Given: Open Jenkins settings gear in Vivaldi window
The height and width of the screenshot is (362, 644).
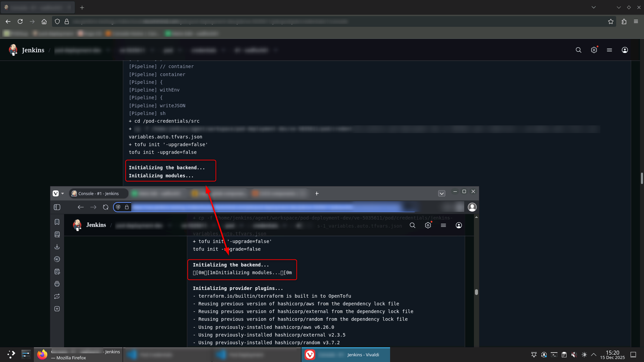Looking at the screenshot, I should [428, 225].
